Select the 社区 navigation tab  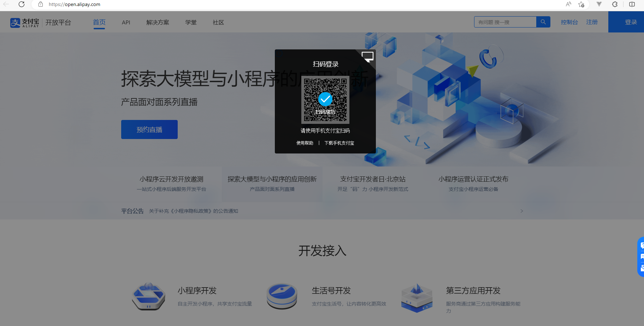tap(218, 23)
